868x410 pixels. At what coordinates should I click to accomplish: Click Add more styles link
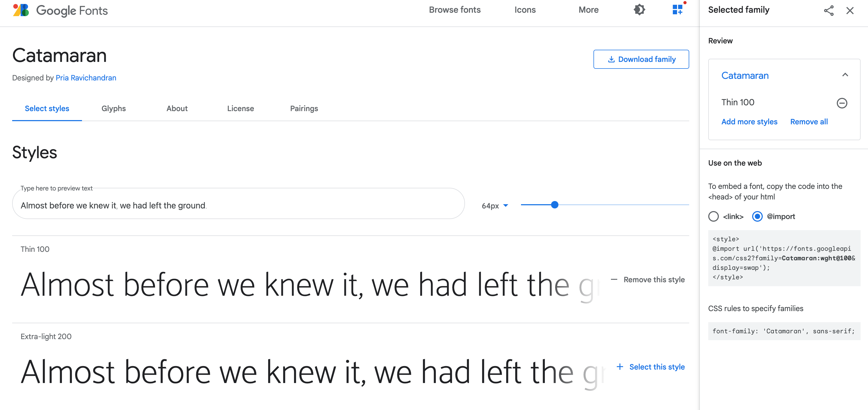click(x=749, y=122)
